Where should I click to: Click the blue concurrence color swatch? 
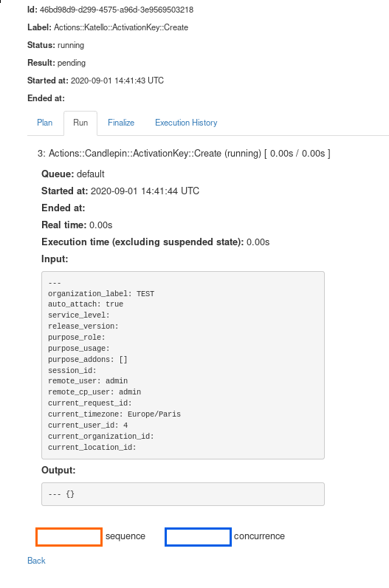tap(198, 536)
